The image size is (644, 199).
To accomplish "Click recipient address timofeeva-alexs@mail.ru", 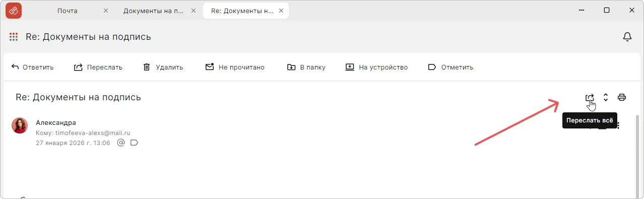I will click(x=93, y=133).
